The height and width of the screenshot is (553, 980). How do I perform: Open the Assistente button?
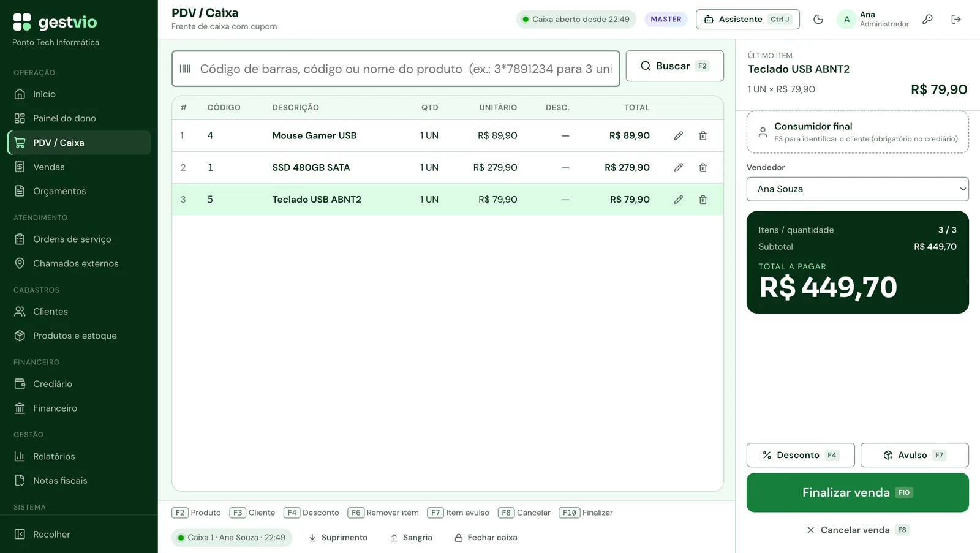[748, 20]
